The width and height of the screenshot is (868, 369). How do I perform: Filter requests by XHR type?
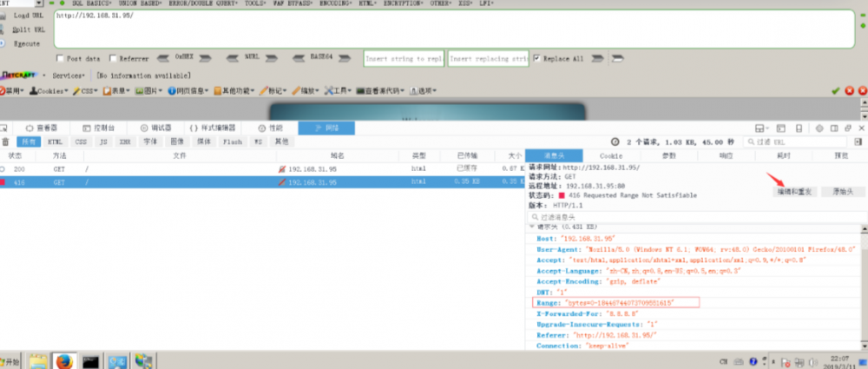point(125,142)
